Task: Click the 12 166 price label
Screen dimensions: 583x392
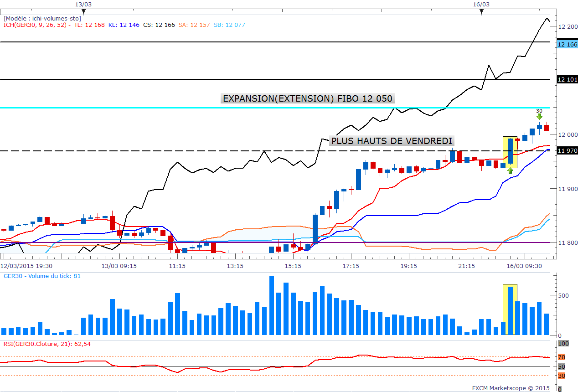Action: [568, 45]
